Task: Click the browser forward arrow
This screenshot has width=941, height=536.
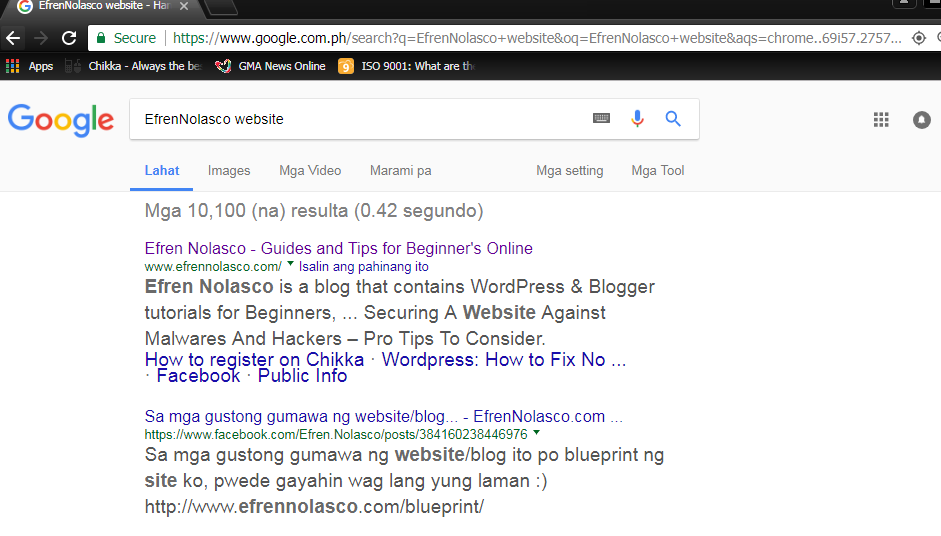Action: (x=41, y=38)
